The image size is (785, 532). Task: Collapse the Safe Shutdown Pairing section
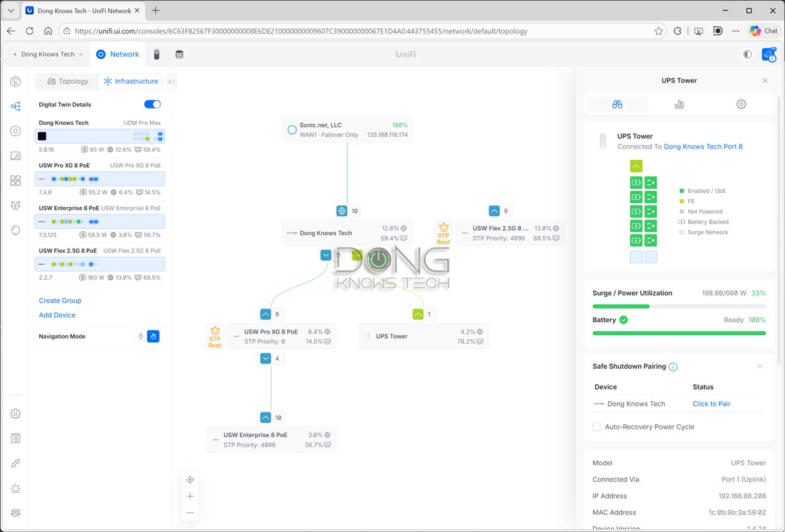[759, 367]
